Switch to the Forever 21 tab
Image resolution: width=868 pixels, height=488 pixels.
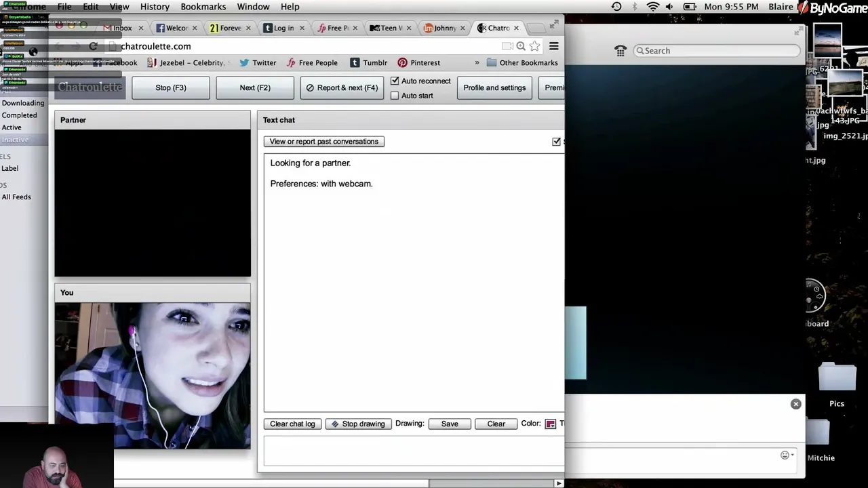[229, 28]
